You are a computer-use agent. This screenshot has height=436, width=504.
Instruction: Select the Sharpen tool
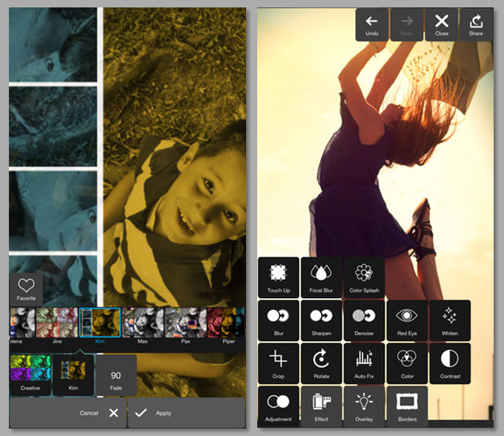tap(322, 320)
